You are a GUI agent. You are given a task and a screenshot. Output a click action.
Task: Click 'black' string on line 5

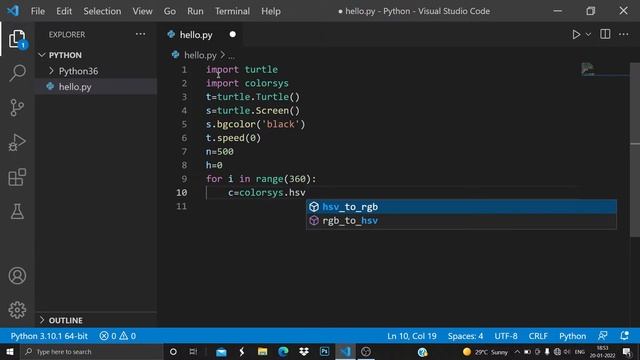pos(280,124)
